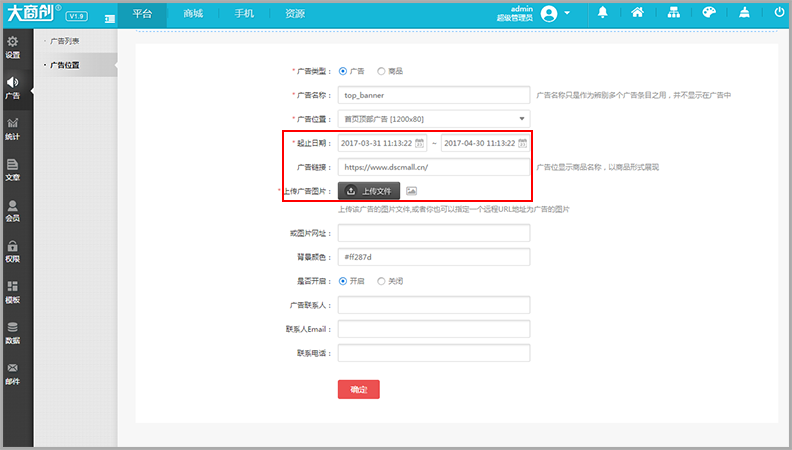Click the clear cache broom icon

click(744, 13)
